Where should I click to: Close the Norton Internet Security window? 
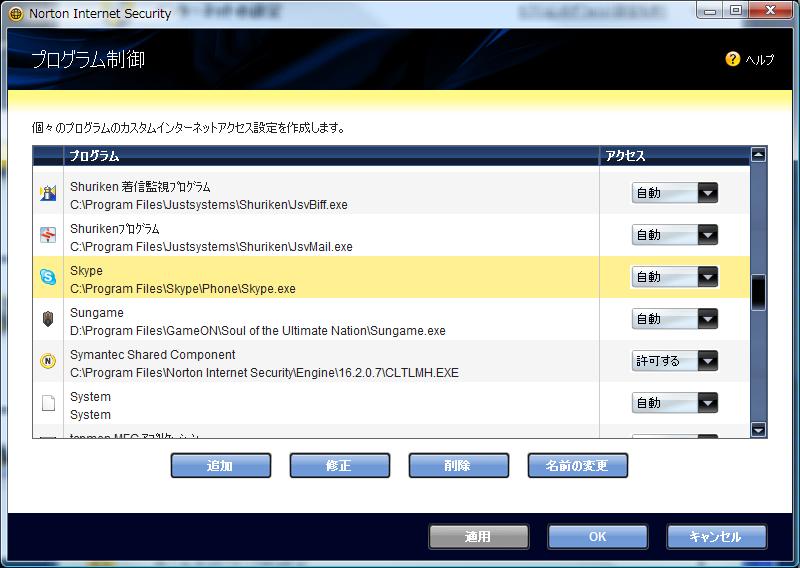770,11
